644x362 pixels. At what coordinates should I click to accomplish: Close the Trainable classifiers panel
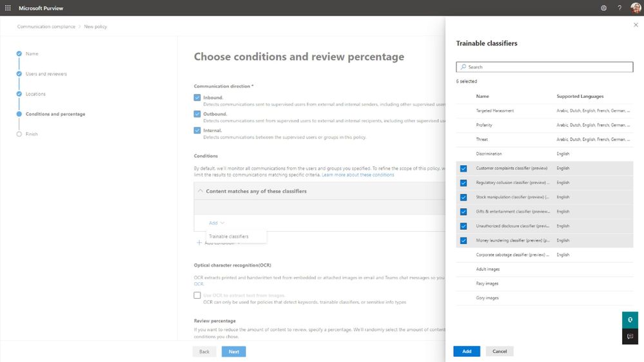636,25
